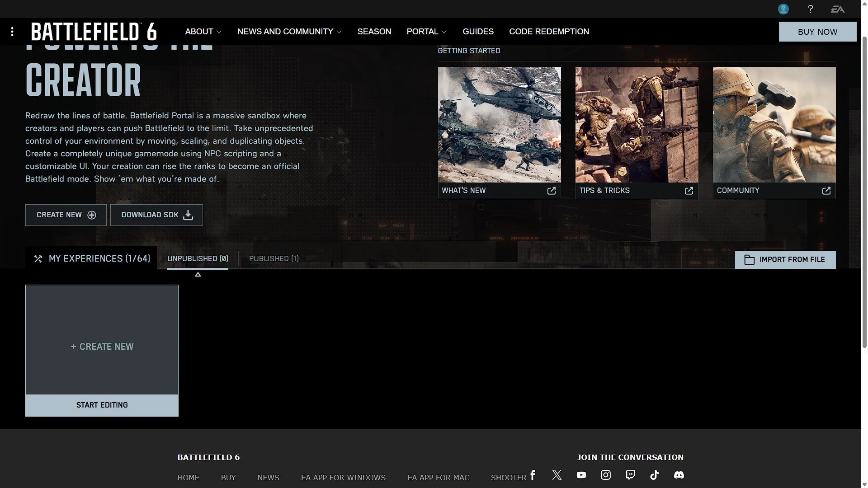The image size is (868, 488).
Task: Open the Buy footer link
Action: pyautogui.click(x=228, y=478)
